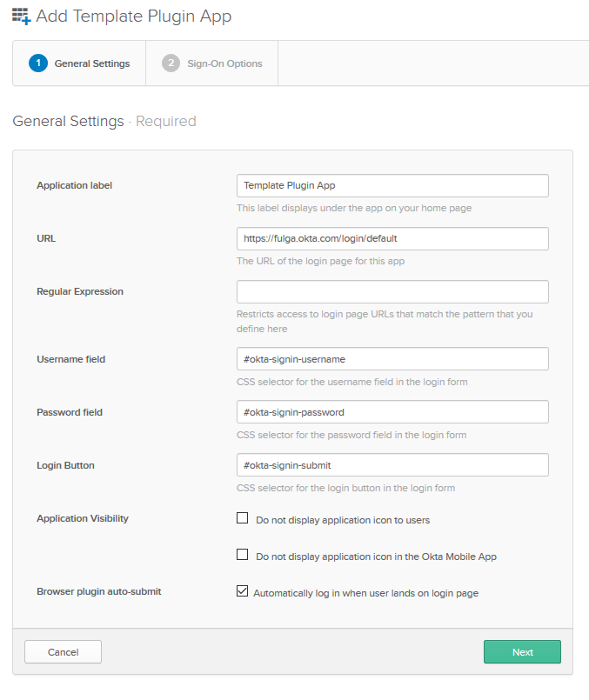Screen dimensions: 589x700
Task: Click into the URL input field
Action: pyautogui.click(x=392, y=238)
